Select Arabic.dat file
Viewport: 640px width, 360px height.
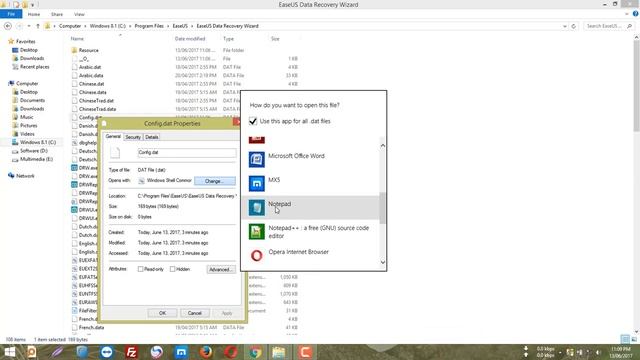click(x=90, y=67)
